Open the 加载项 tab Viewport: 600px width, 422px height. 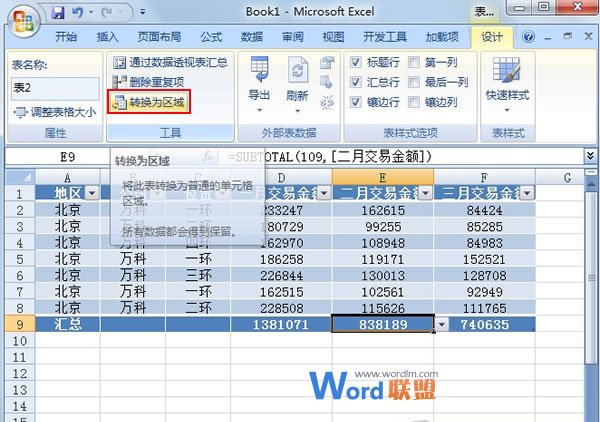point(442,37)
